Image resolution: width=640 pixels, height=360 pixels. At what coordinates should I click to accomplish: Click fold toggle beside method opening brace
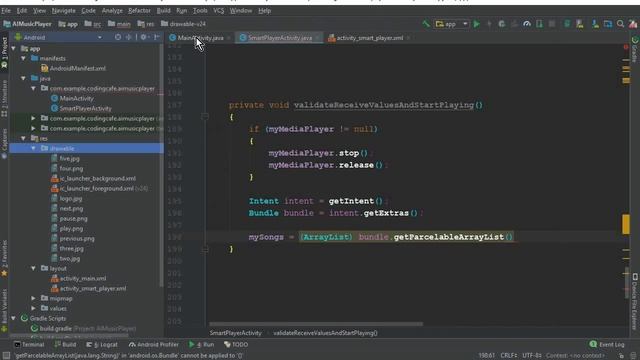[x=205, y=117]
